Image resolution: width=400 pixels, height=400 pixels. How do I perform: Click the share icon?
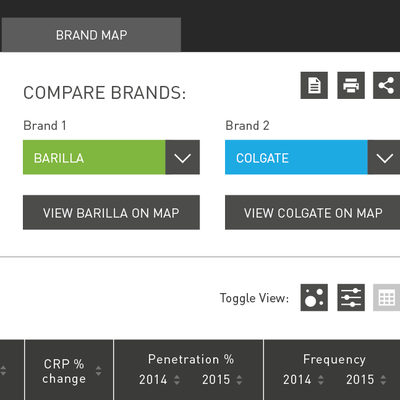(x=387, y=85)
